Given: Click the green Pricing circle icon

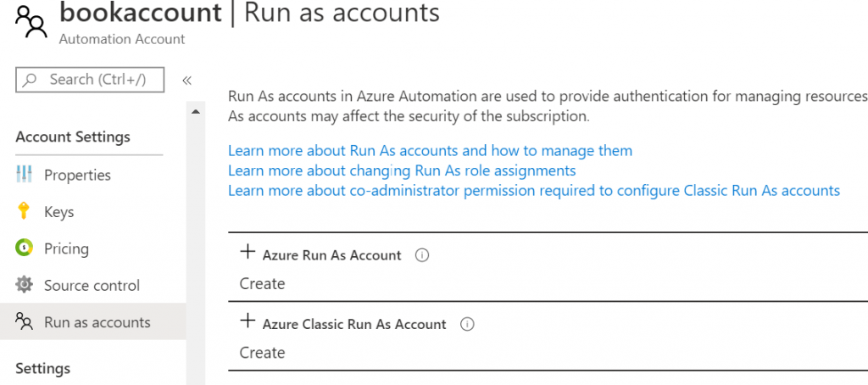Looking at the screenshot, I should tap(24, 248).
